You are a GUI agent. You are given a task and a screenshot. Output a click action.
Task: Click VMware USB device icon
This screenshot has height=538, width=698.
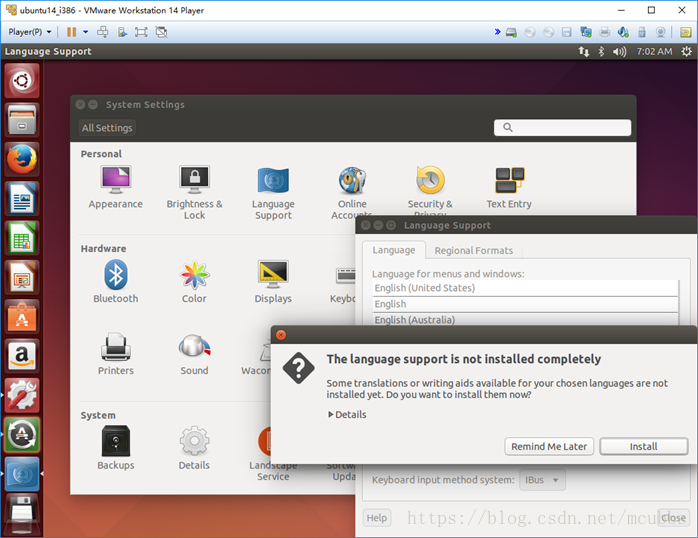[642, 32]
